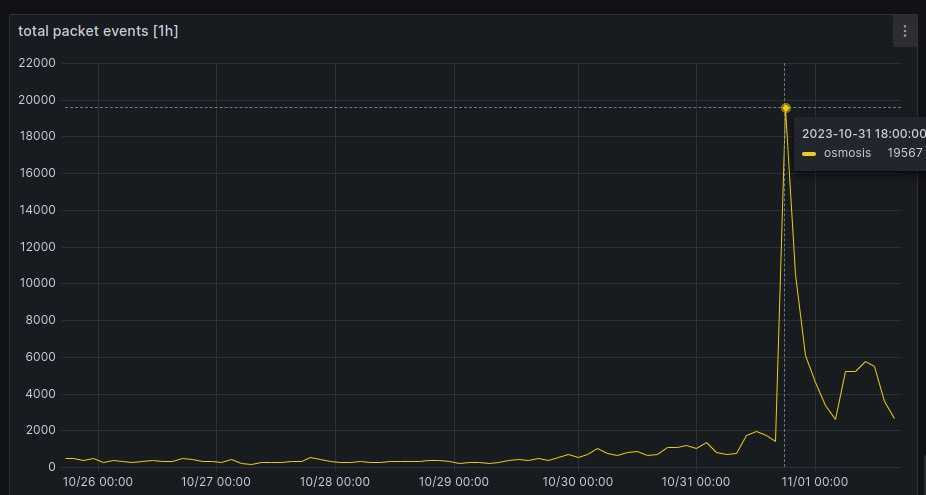Screen dimensions: 926x495
Task: Click the y-axis label 8000
Action: (41, 320)
